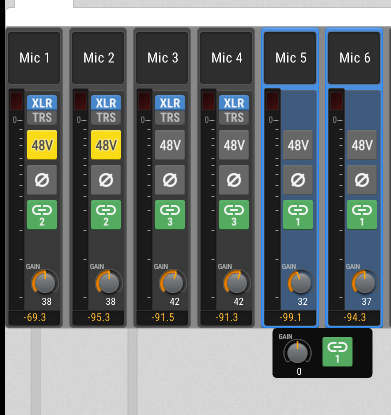The width and height of the screenshot is (391, 415).
Task: Click Mic 2 clip indicator LED
Action: (x=80, y=101)
